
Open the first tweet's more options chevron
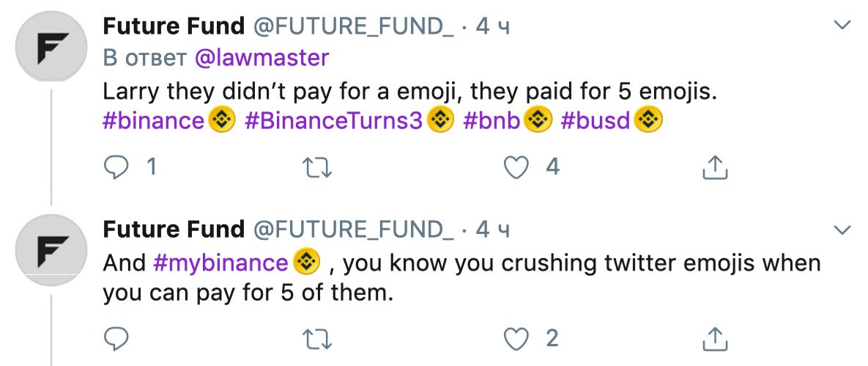pyautogui.click(x=843, y=26)
